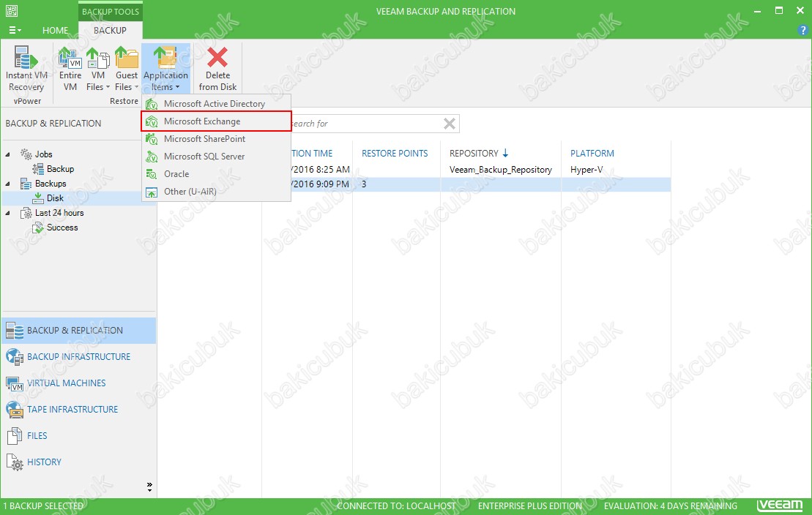812x515 pixels.
Task: Open the TAPE INFRASTRUCTURE view
Action: 79,410
